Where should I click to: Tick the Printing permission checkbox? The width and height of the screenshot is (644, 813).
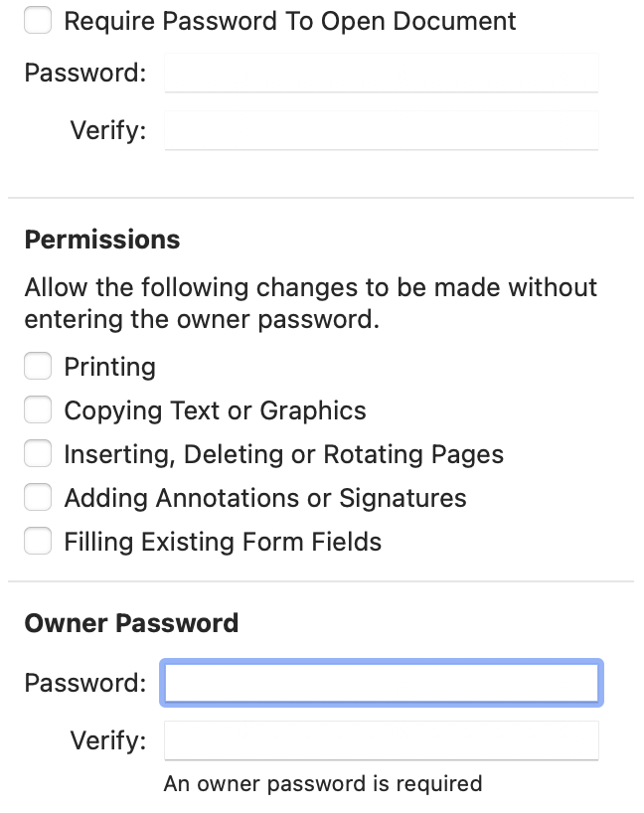click(x=38, y=367)
